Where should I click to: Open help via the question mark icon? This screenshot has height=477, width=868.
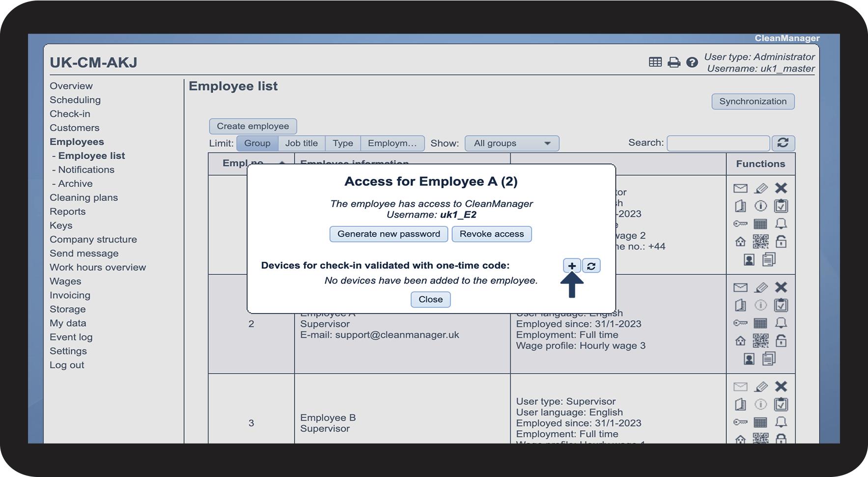coord(692,62)
